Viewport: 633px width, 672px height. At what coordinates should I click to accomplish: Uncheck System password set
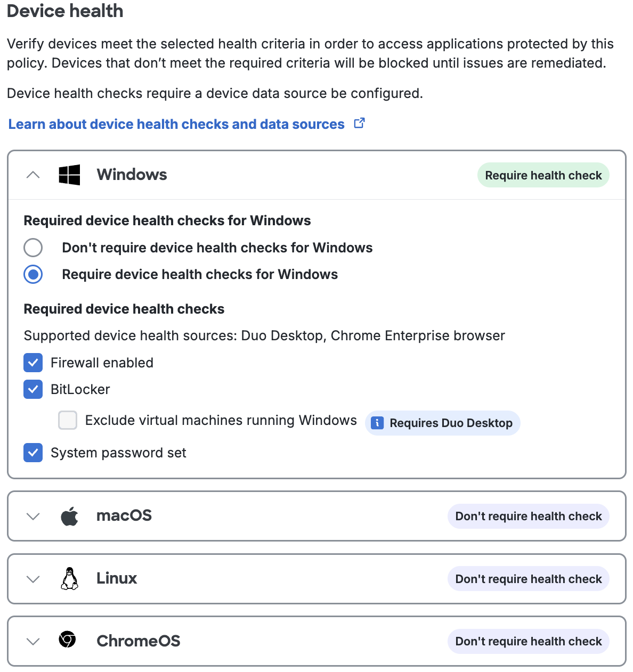point(33,453)
